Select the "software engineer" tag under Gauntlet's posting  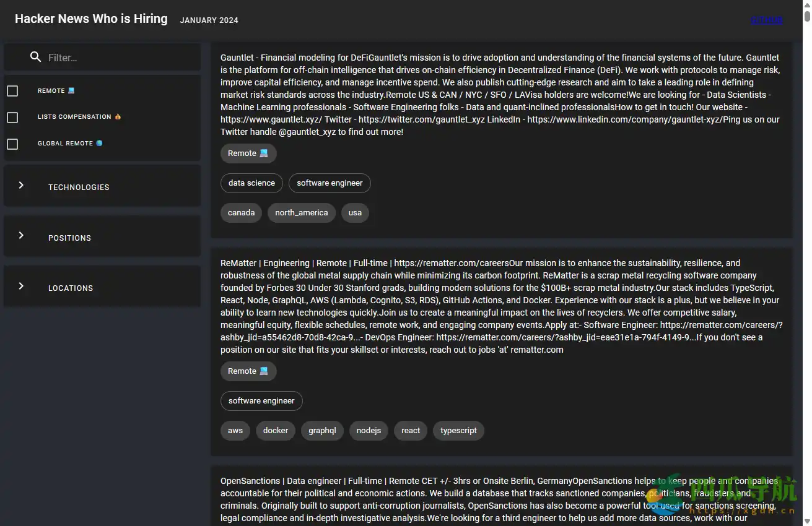[330, 183]
